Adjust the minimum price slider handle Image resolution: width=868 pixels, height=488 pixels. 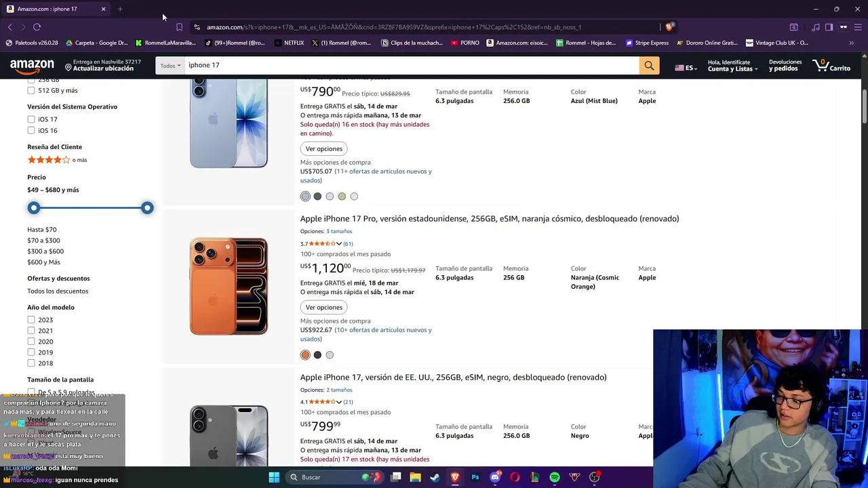tap(34, 208)
